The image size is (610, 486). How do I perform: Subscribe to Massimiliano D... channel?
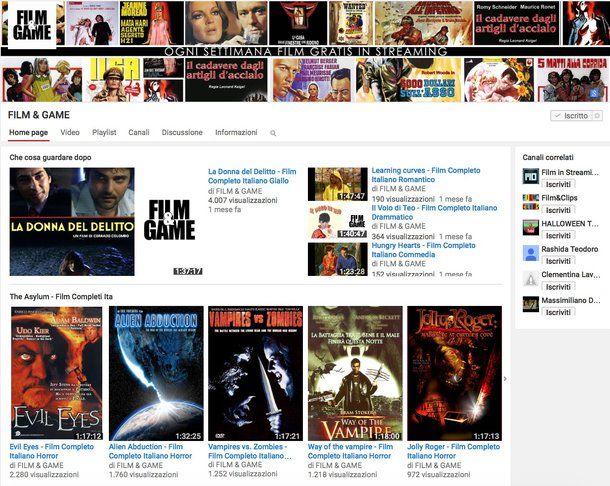point(558,312)
